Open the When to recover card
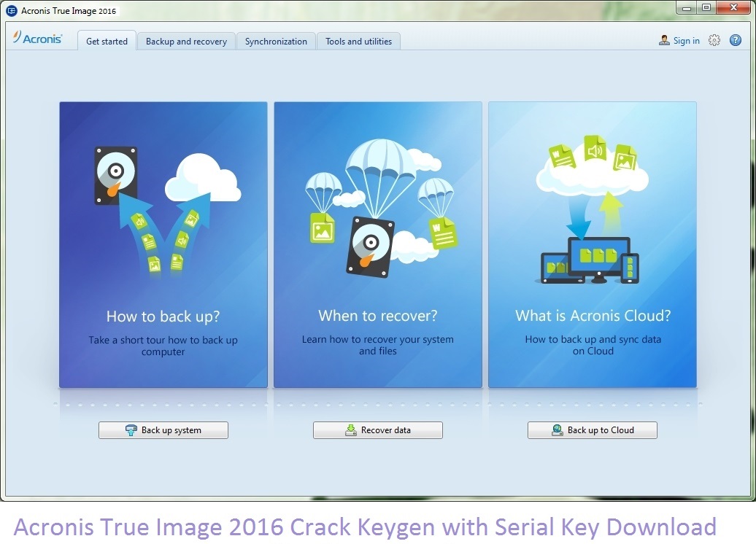756x544 pixels. click(x=378, y=244)
